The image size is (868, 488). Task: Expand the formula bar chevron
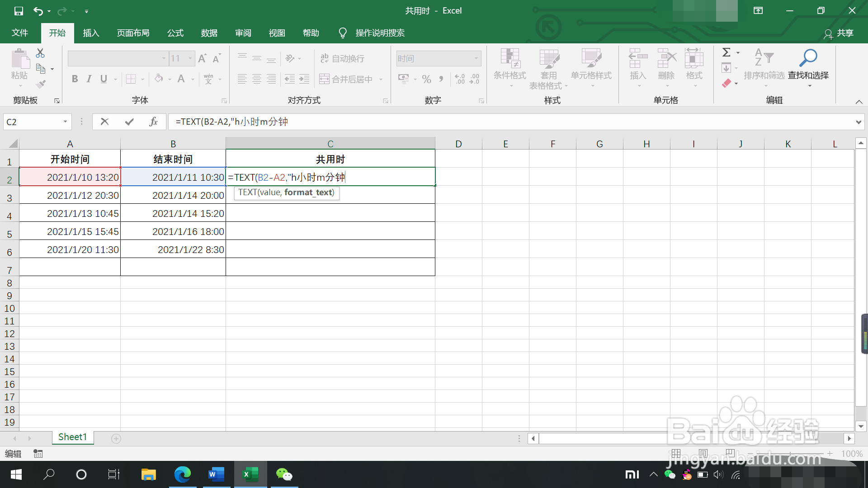click(858, 122)
